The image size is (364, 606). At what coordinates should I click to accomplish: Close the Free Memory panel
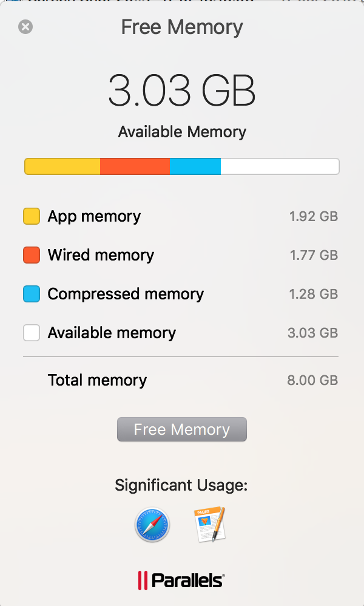[25, 27]
